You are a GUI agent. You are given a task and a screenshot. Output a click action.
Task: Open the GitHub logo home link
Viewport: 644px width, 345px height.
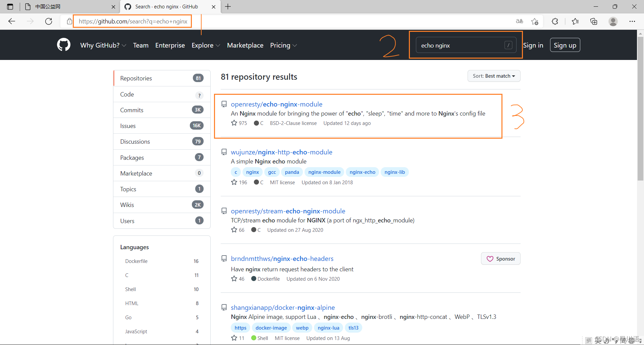[64, 45]
